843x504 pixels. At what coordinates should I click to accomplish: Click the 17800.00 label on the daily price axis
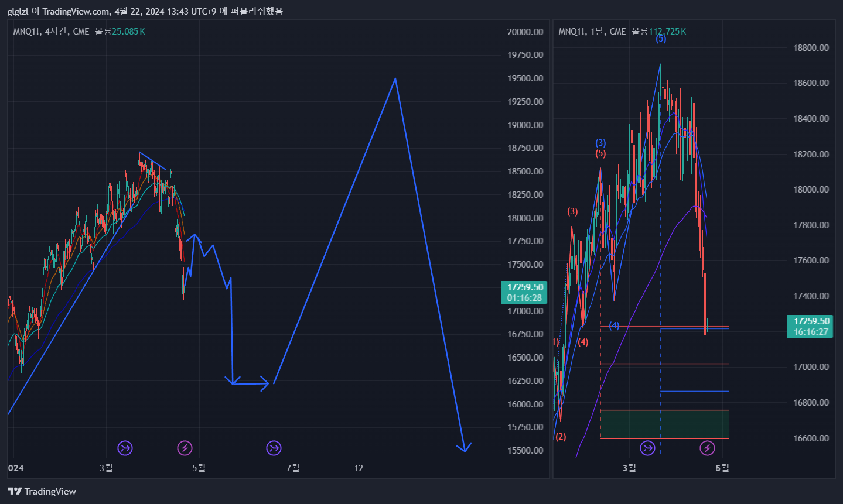(811, 225)
